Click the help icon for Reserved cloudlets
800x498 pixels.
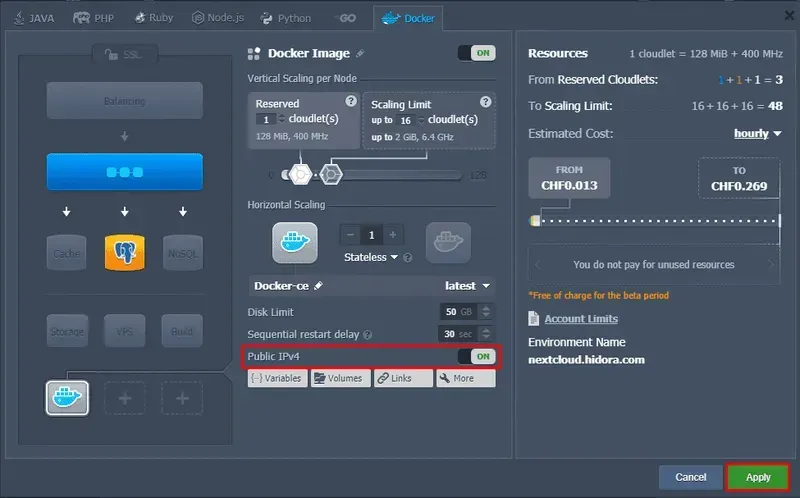click(x=350, y=101)
